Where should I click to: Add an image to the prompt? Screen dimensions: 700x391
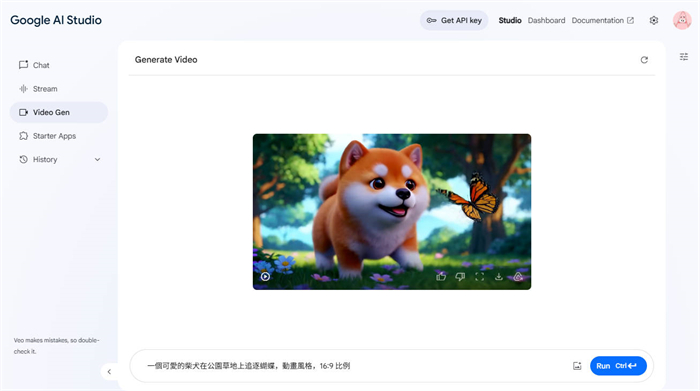click(577, 366)
